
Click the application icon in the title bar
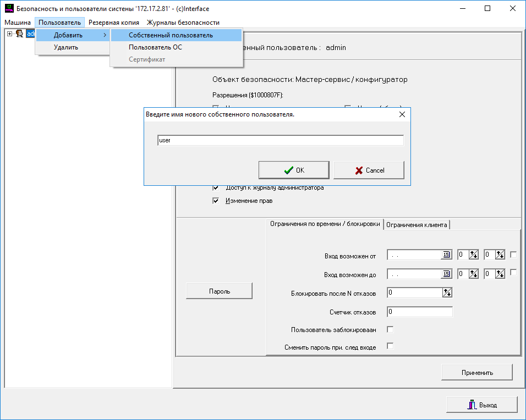tap(8, 8)
